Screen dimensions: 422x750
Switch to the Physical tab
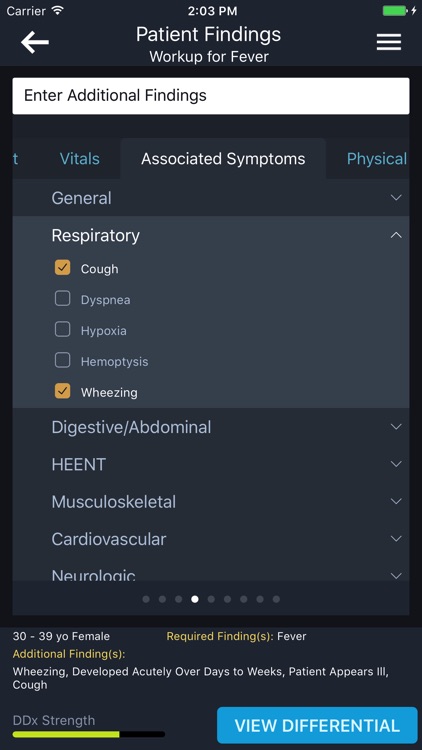click(377, 159)
